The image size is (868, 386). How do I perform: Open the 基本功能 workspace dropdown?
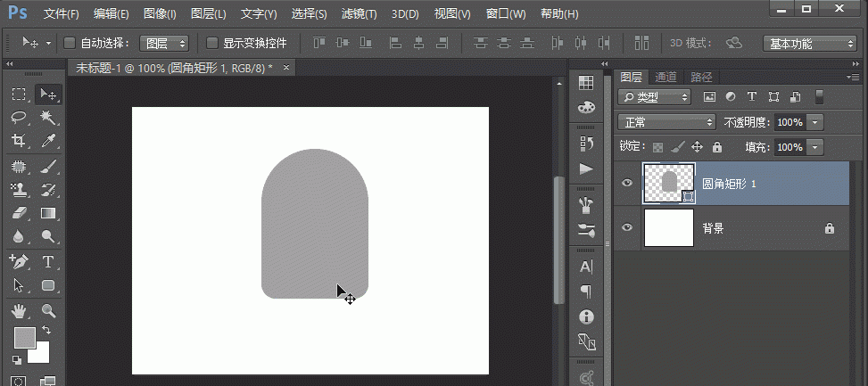coord(810,43)
